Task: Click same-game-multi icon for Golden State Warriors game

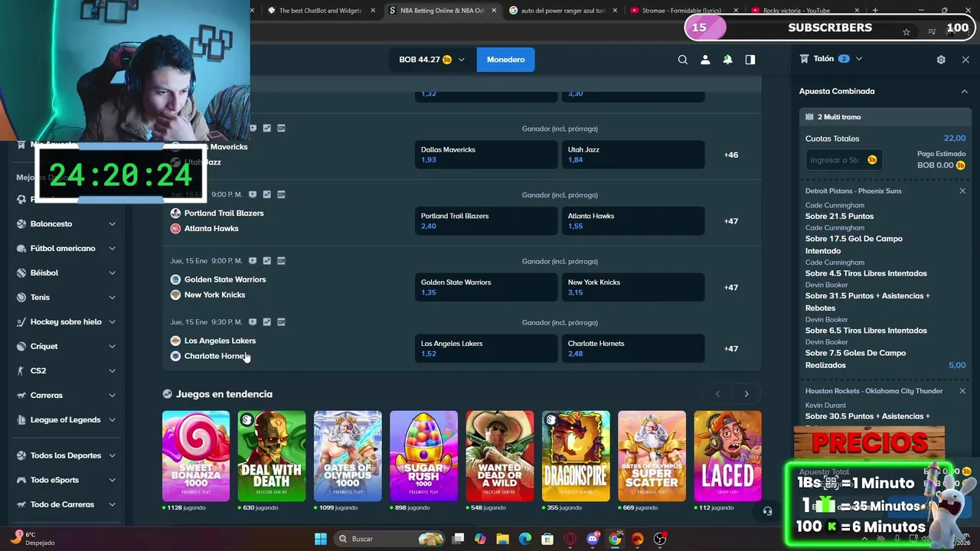Action: (x=281, y=261)
